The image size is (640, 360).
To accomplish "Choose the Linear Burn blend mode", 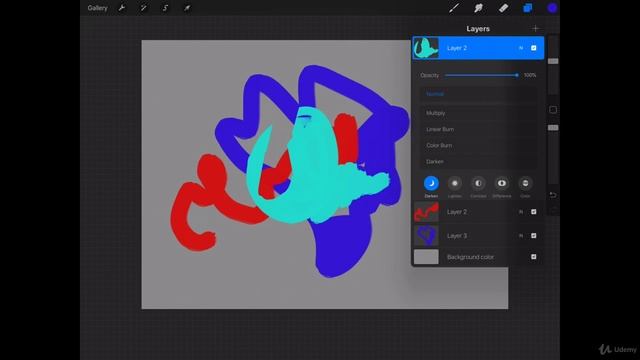I will click(478, 129).
